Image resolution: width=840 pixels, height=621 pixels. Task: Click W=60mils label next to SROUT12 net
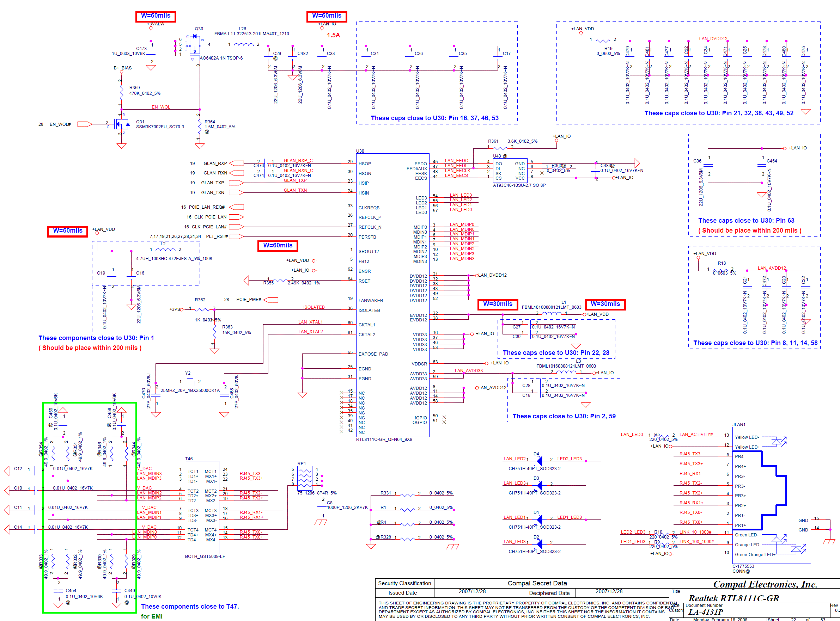[x=278, y=246]
